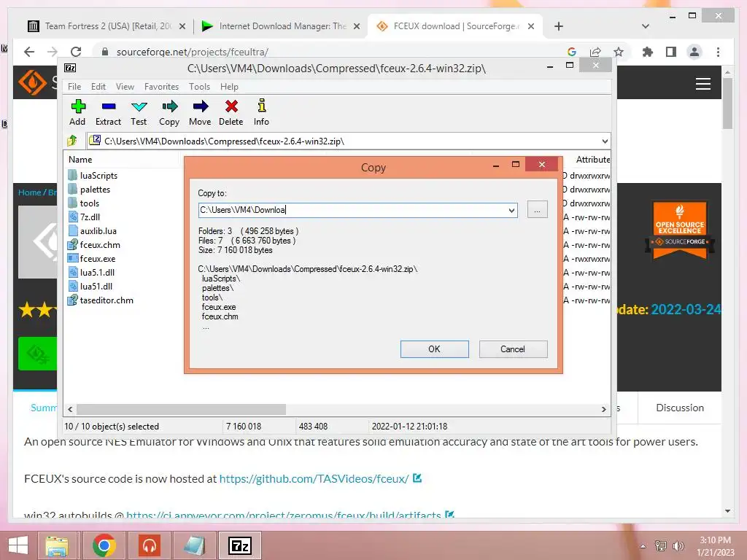Select the fceux.chm help file
Viewport: 747px width, 560px height.
click(99, 245)
